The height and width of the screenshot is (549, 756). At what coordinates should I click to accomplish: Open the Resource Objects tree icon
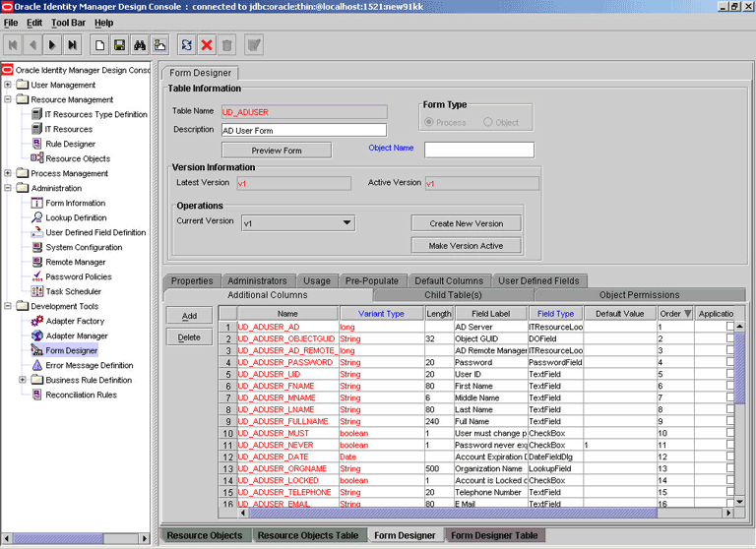point(36,158)
